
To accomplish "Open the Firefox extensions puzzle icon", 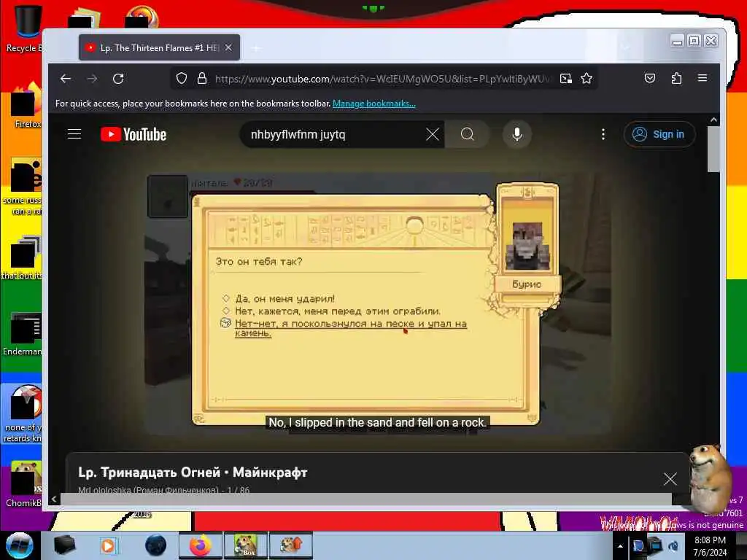I will click(x=676, y=78).
